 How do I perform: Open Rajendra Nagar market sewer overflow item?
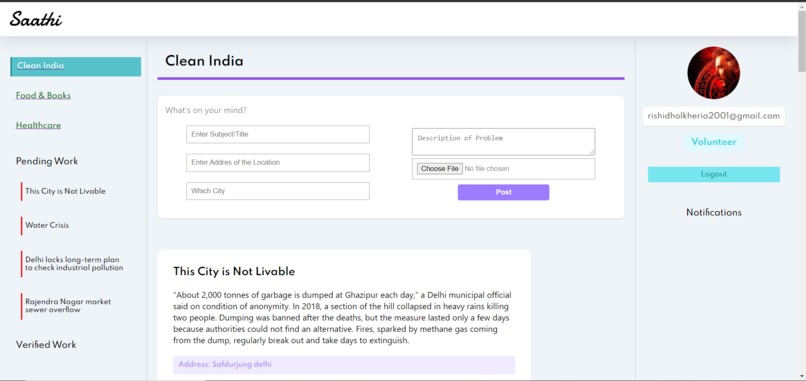coord(68,305)
